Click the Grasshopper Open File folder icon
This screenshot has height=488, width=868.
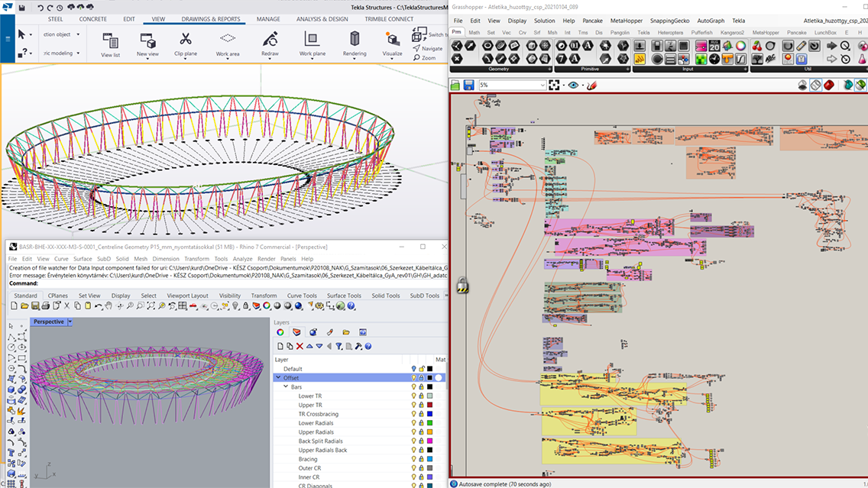(455, 86)
